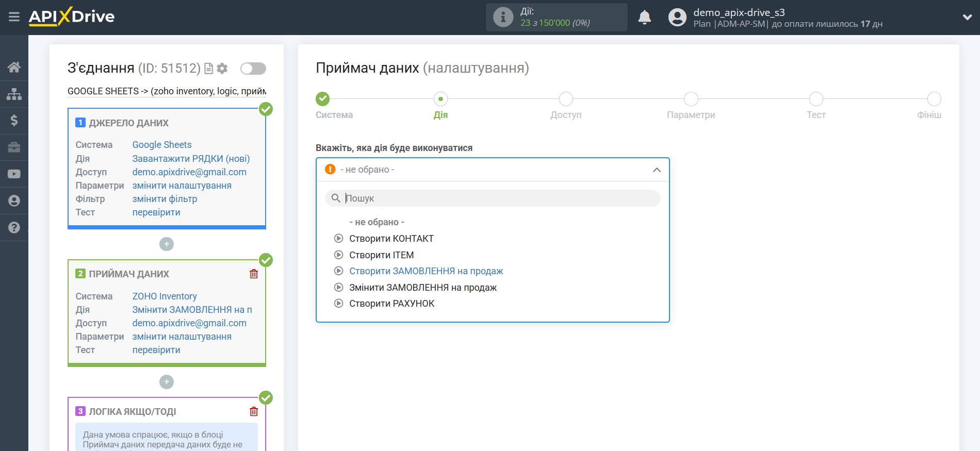This screenshot has width=980, height=451.
Task: Click receiver змінити налаштування link
Action: click(182, 337)
